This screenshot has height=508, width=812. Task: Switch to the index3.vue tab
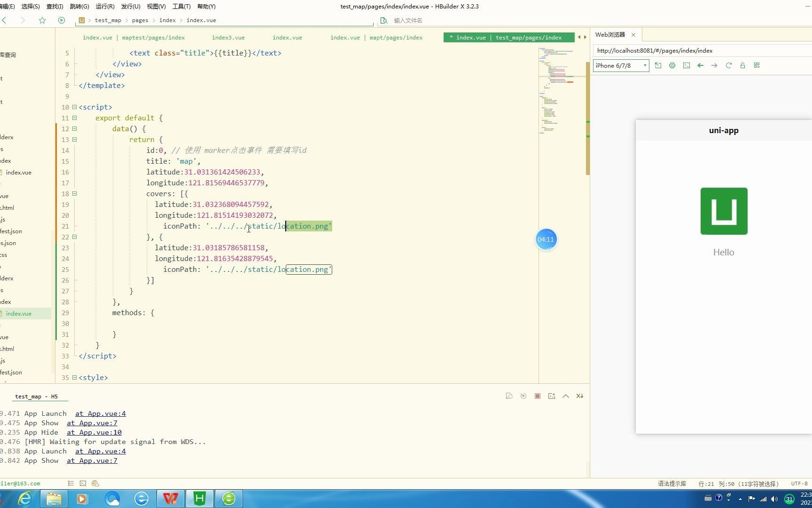coord(228,38)
